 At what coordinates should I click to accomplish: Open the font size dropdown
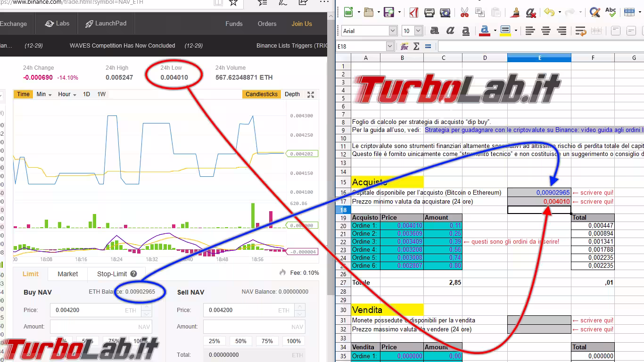pyautogui.click(x=418, y=31)
